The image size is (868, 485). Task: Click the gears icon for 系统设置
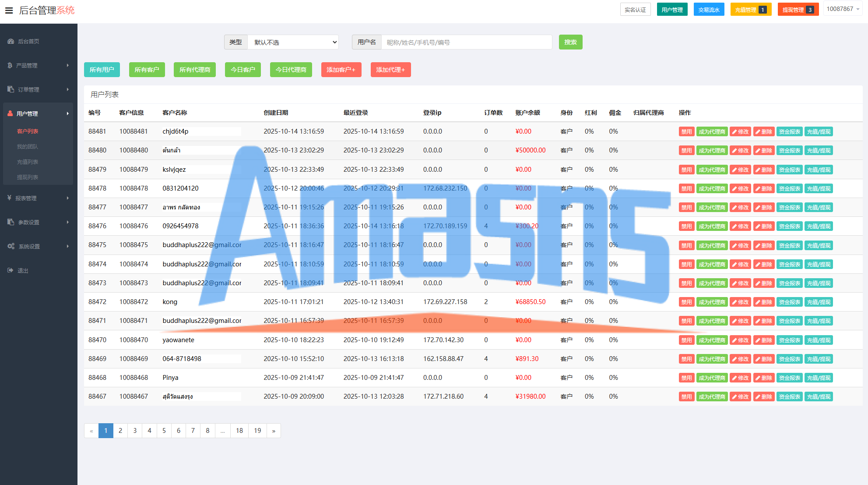point(11,246)
